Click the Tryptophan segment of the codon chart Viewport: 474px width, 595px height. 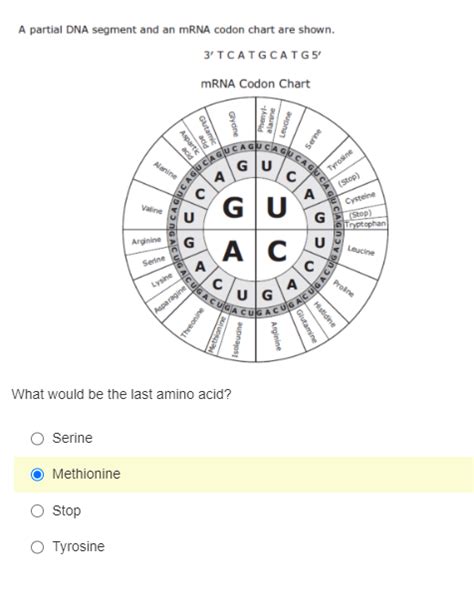(x=365, y=224)
